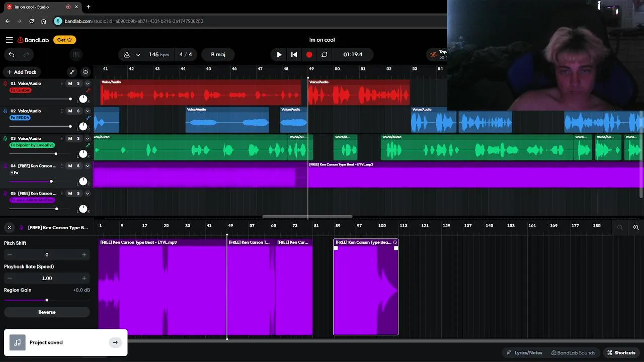Click the Get membership button
The image size is (644, 362).
[x=64, y=40]
